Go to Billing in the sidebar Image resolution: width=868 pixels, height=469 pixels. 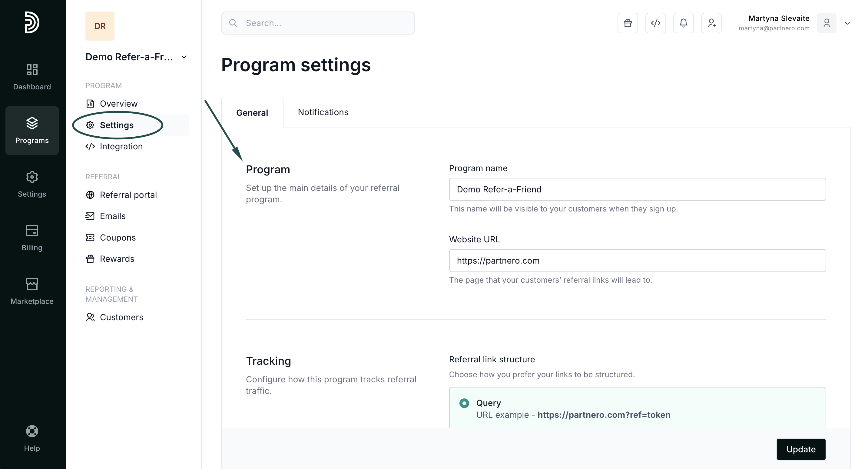(32, 238)
